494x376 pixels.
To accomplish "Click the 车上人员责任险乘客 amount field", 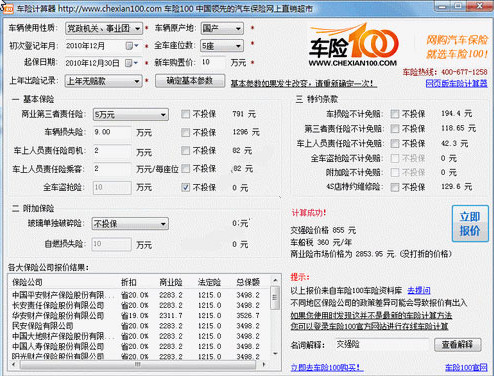I will (112, 169).
